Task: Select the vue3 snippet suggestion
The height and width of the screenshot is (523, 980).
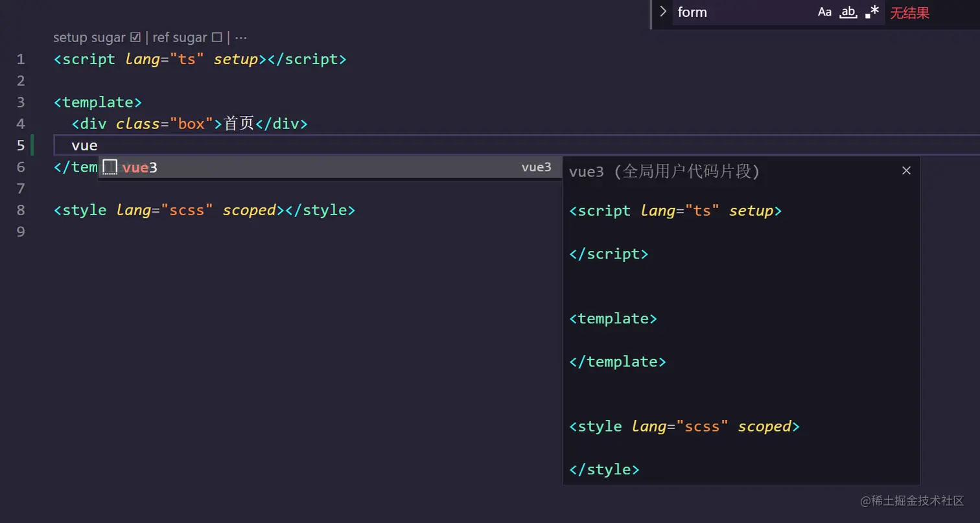Action: pos(329,167)
